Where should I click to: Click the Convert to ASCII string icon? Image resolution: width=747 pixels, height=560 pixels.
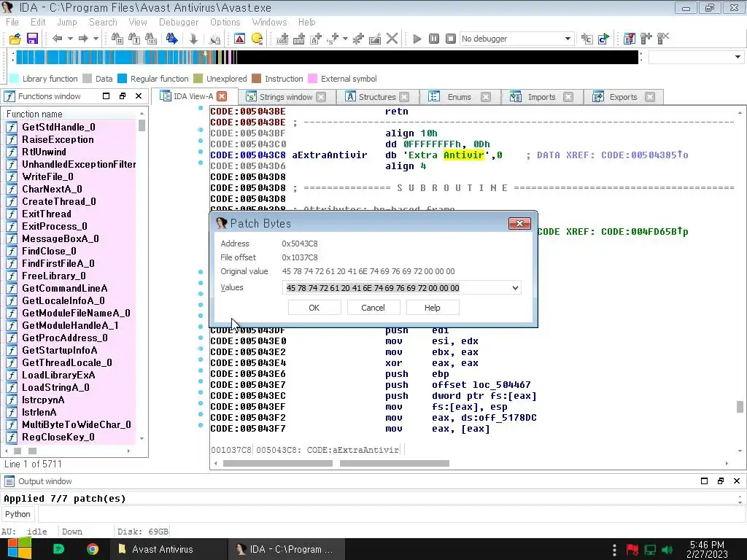315,39
